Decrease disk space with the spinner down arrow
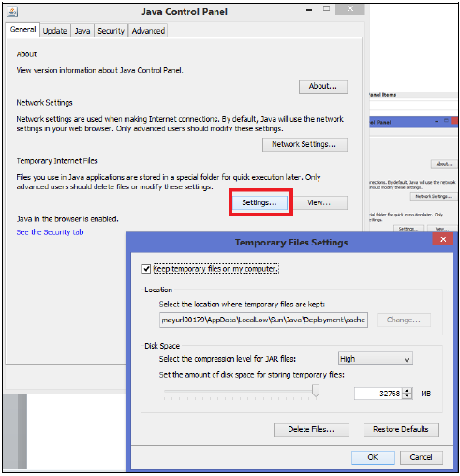The height and width of the screenshot is (476, 460). [x=407, y=396]
